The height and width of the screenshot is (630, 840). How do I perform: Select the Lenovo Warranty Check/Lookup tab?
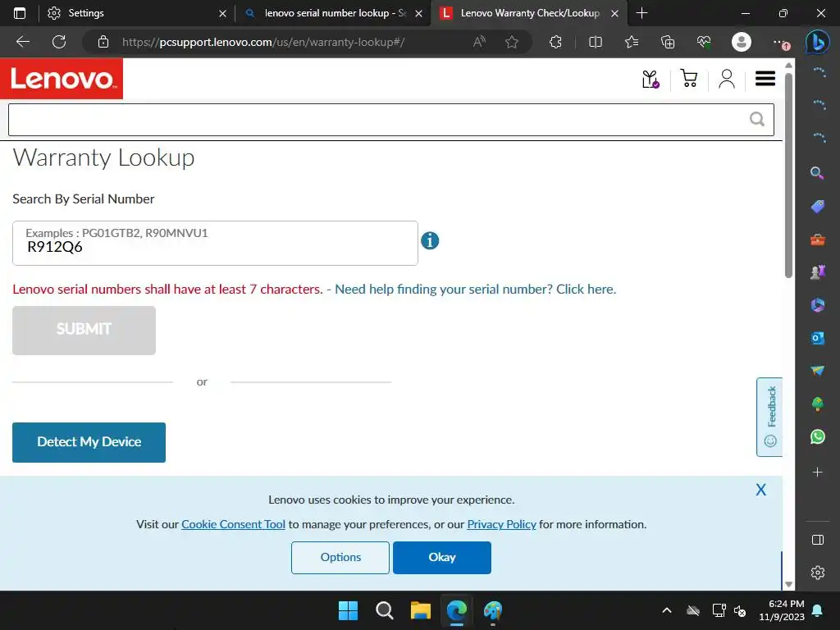[529, 13]
